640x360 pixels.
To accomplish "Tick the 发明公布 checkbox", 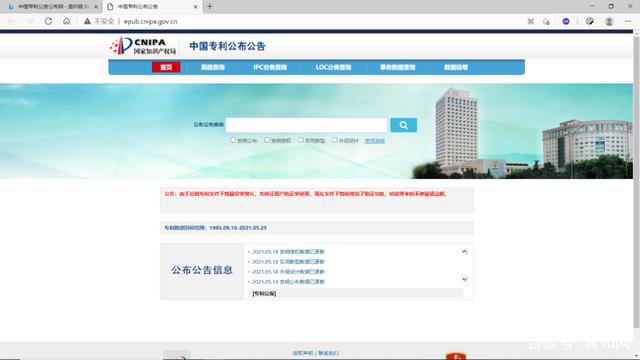I will point(233,140).
